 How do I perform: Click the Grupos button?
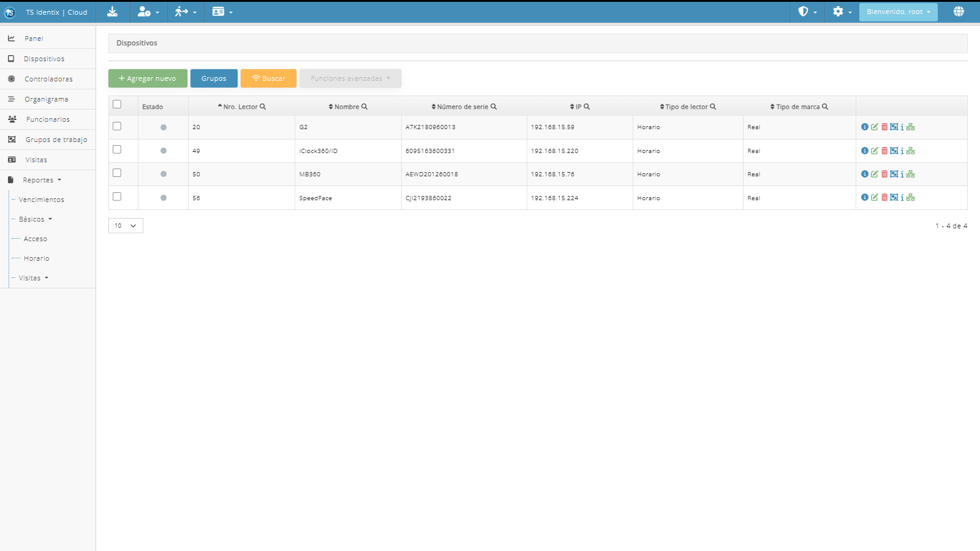[214, 78]
